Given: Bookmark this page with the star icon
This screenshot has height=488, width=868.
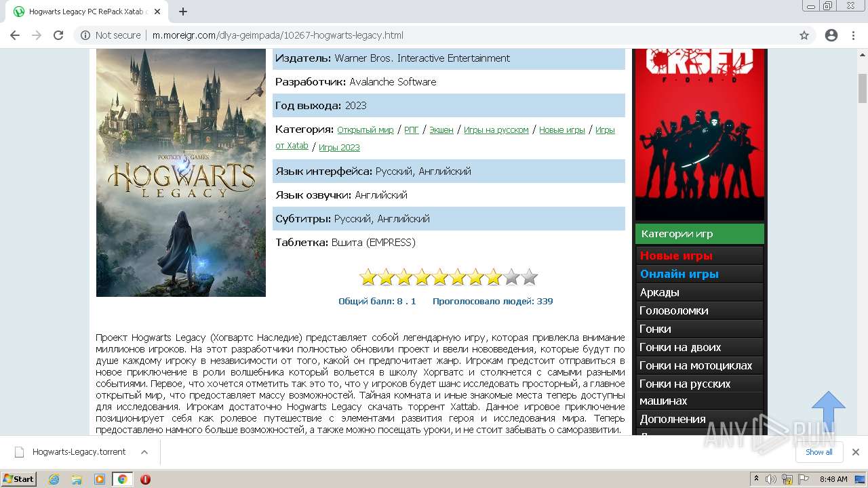Looking at the screenshot, I should coord(804,35).
